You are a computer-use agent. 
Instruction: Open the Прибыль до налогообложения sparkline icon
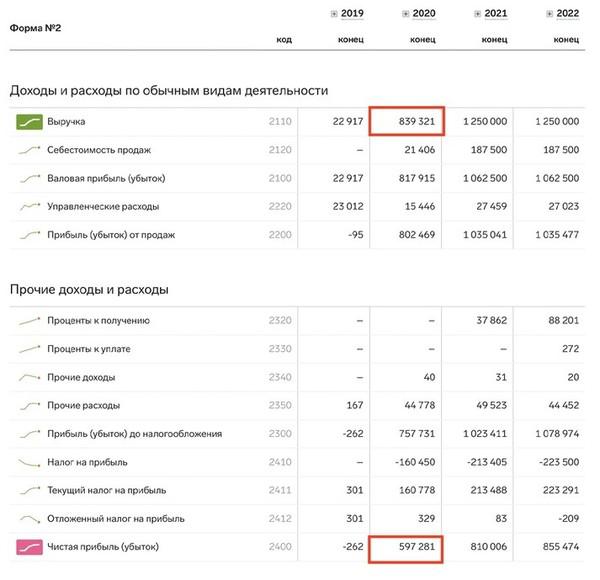[29, 434]
